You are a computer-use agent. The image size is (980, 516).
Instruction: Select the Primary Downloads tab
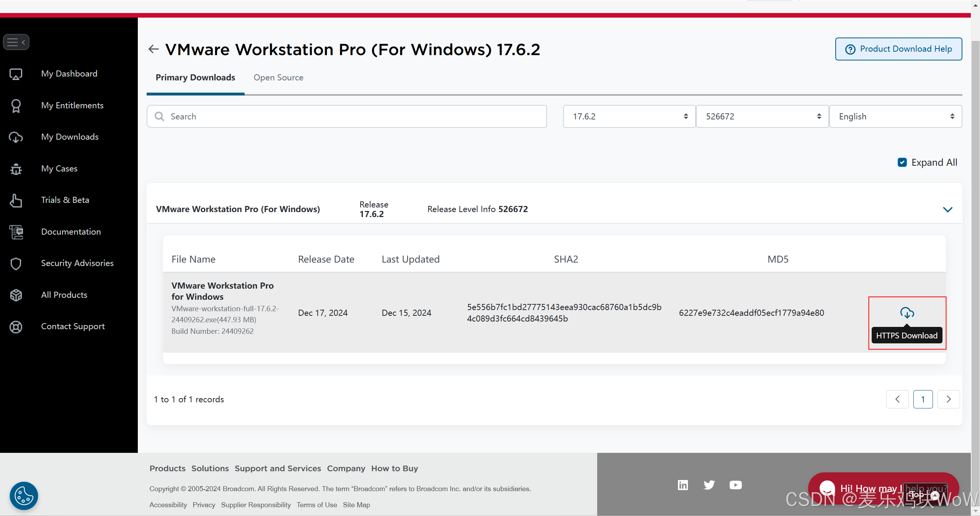coord(195,77)
